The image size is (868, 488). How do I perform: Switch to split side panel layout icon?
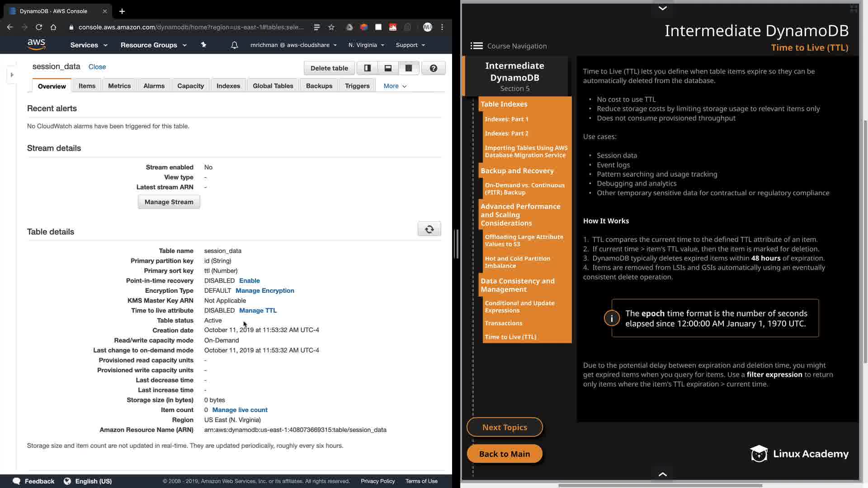(x=367, y=68)
